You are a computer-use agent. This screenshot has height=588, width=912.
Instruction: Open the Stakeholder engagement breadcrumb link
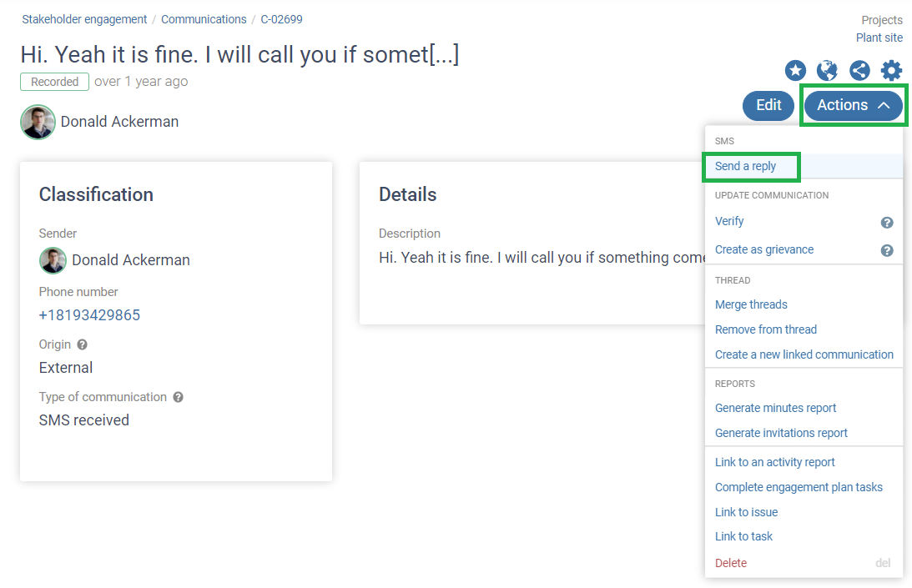tap(84, 18)
